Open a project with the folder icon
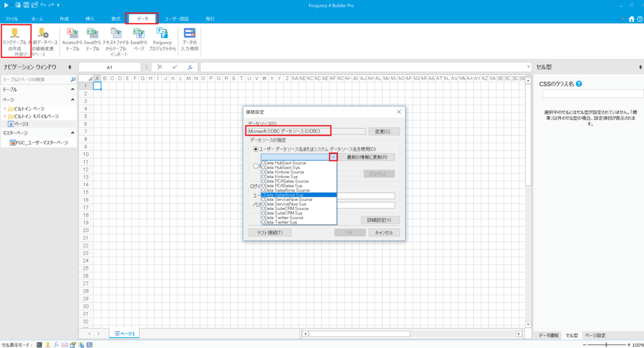Image resolution: width=644 pixels, height=348 pixels. coord(34,5)
